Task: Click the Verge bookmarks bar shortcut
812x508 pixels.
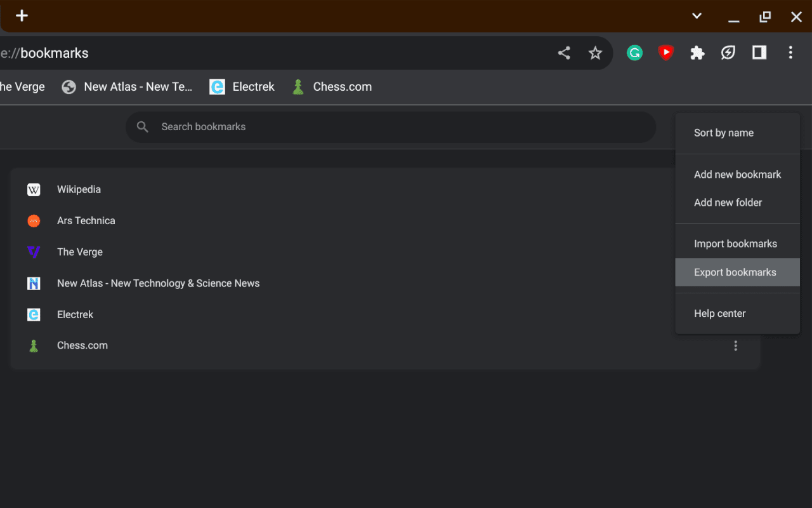Action: pyautogui.click(x=22, y=87)
